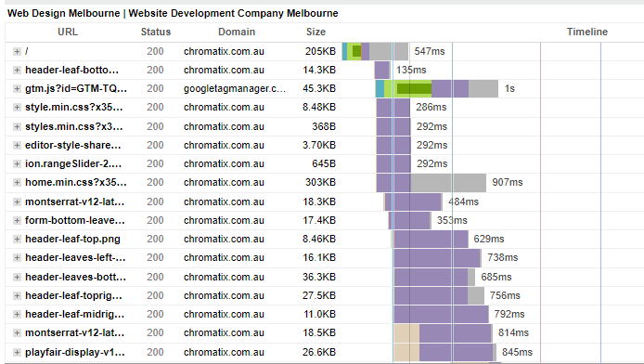Expand the home.min.css request row
644x364 pixels.
click(17, 182)
